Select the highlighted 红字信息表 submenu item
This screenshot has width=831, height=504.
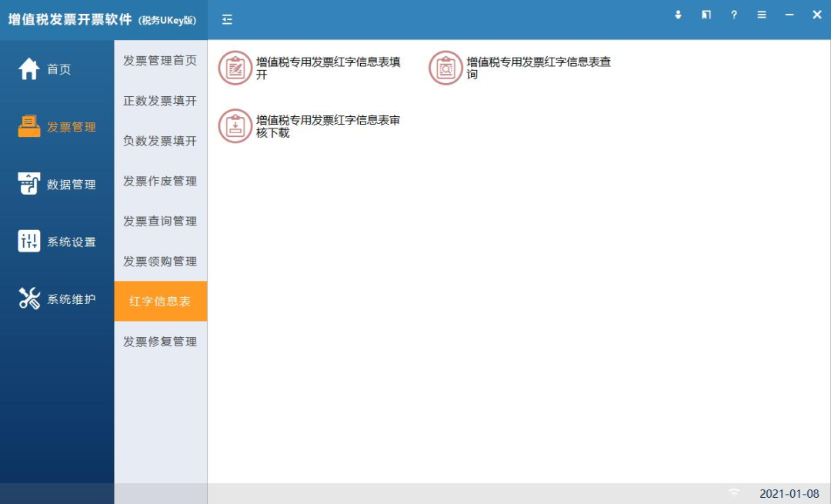tap(160, 301)
